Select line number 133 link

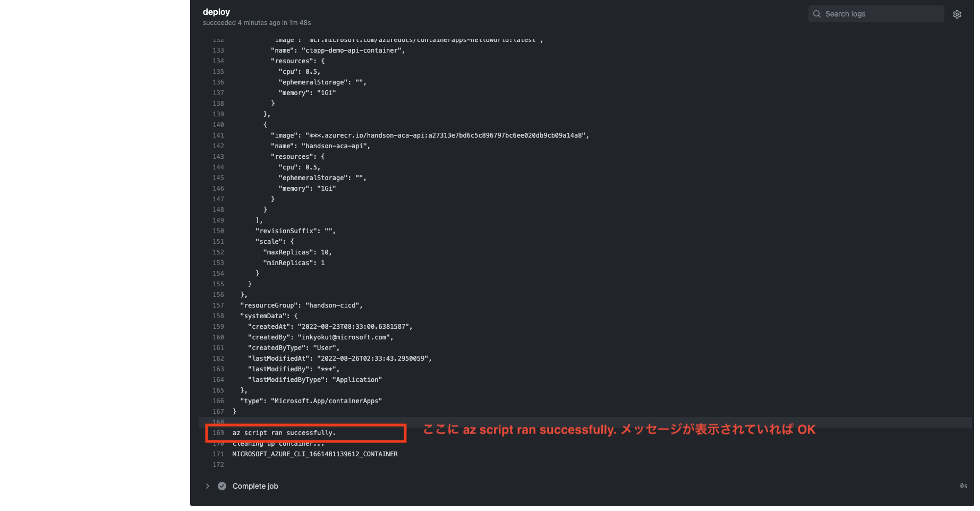(218, 50)
